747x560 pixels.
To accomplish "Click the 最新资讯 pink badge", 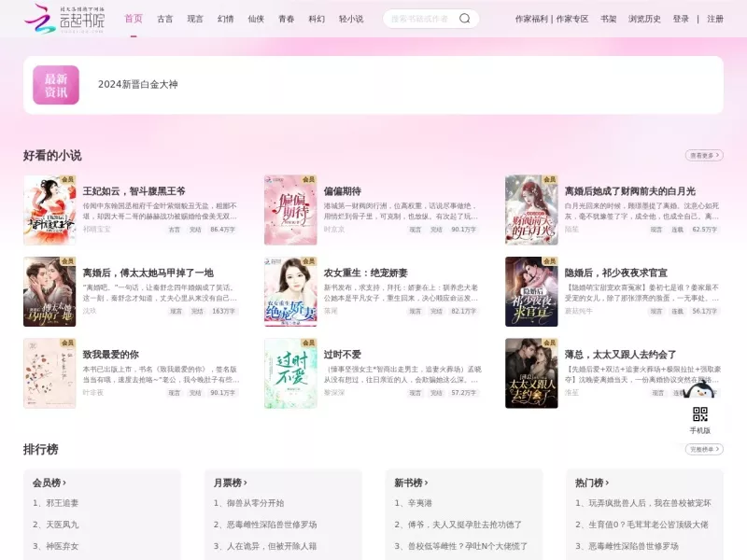I will 56,85.
